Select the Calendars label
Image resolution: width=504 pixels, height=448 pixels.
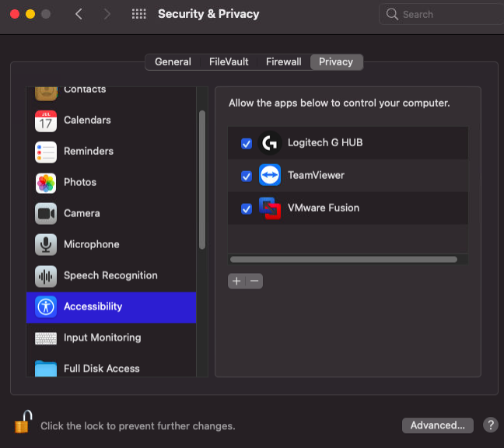coord(87,120)
